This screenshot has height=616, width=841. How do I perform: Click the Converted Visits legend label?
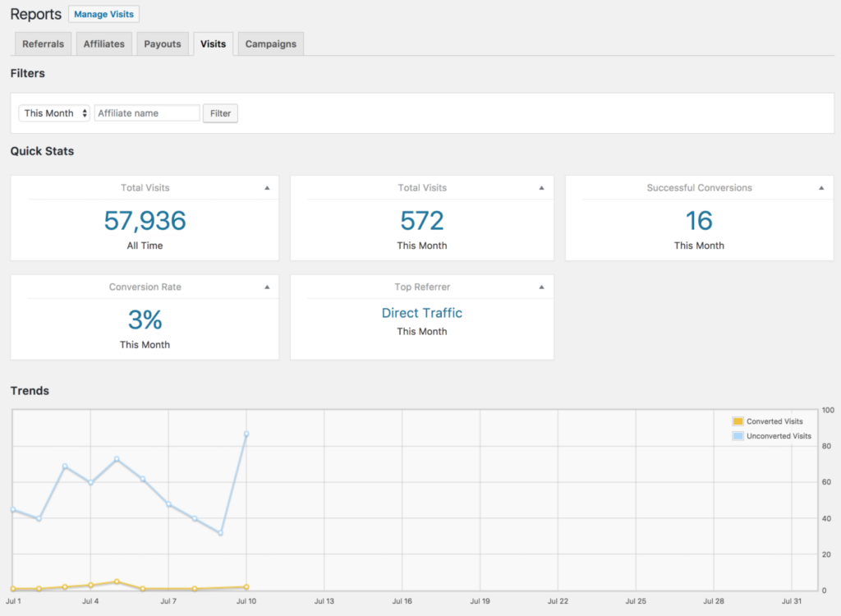774,421
